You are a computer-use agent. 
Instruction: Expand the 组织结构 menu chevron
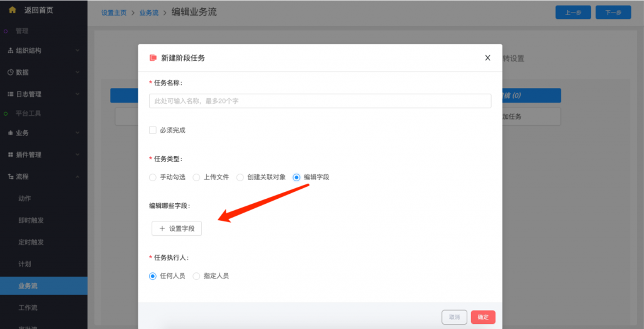click(77, 50)
